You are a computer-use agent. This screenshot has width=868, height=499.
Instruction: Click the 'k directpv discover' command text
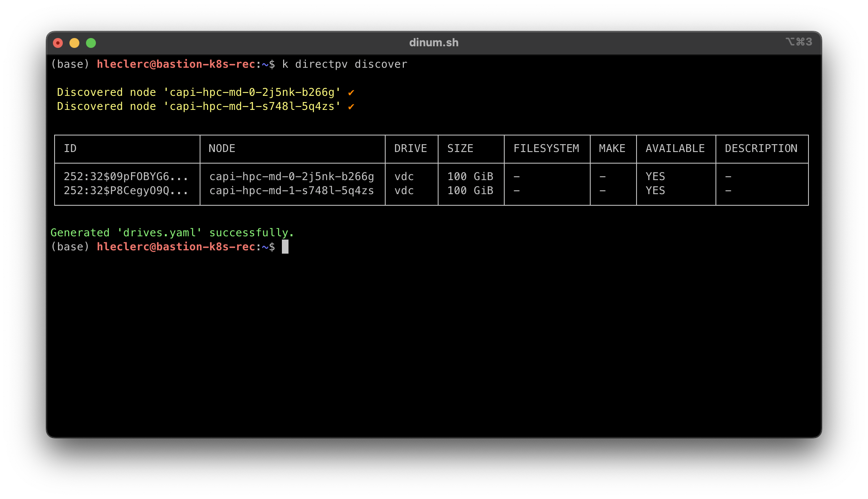pos(344,64)
